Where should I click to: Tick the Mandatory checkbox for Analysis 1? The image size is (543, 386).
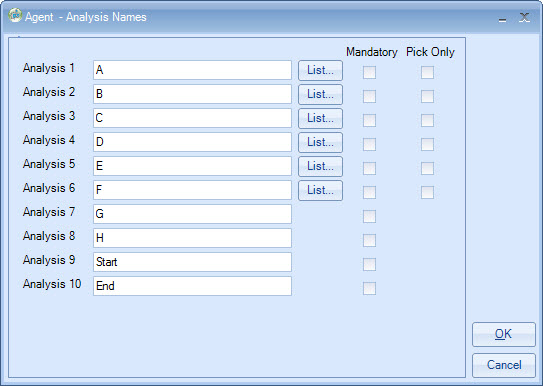369,72
